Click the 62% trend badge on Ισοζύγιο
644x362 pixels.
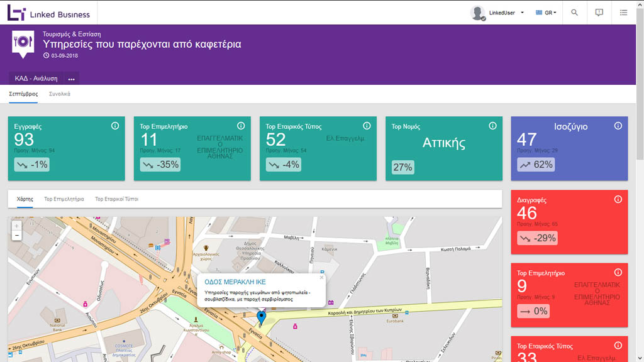click(536, 165)
